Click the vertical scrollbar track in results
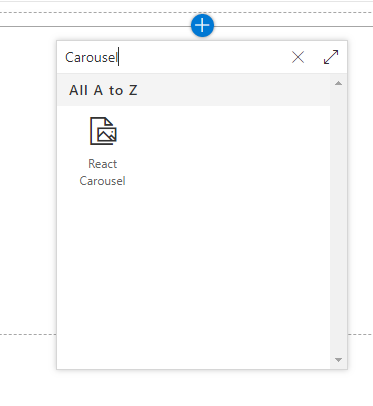This screenshot has width=373, height=406. 338,221
